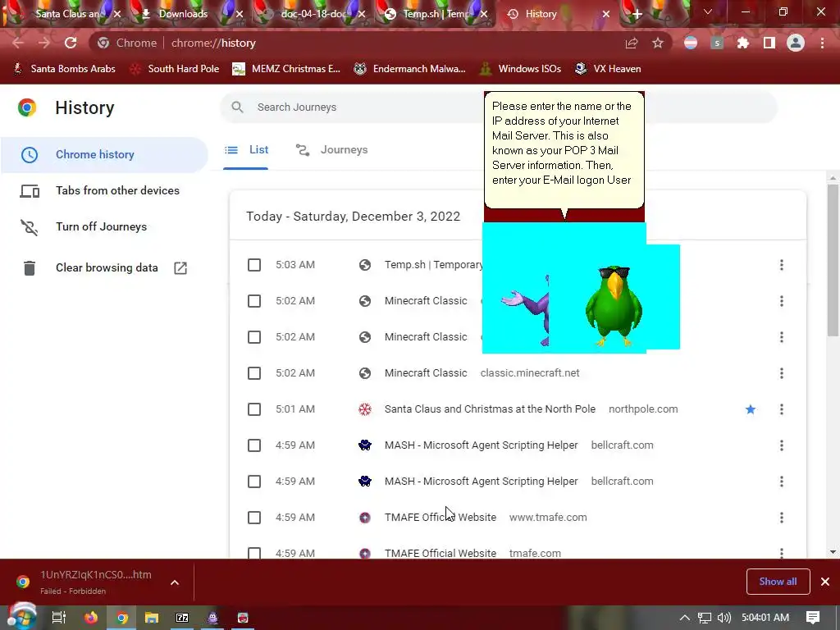The width and height of the screenshot is (840, 630).
Task: Show hidden system tray icons
Action: [685, 618]
